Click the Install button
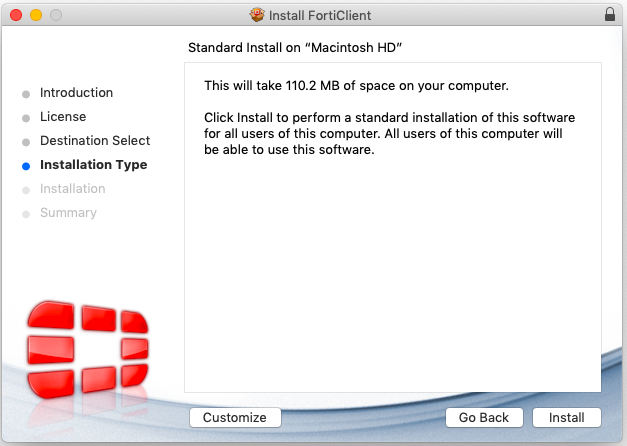This screenshot has height=446, width=627. tap(567, 417)
